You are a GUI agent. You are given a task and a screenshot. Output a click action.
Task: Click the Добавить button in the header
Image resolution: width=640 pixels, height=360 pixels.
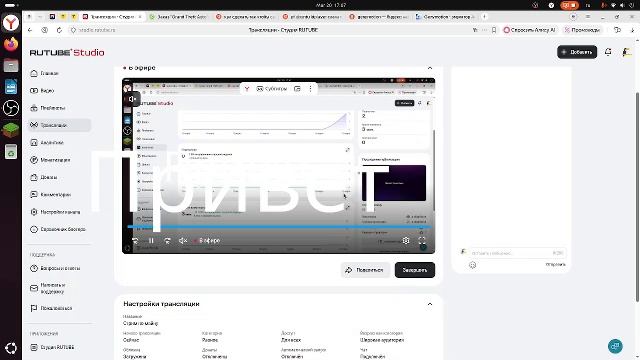[577, 52]
